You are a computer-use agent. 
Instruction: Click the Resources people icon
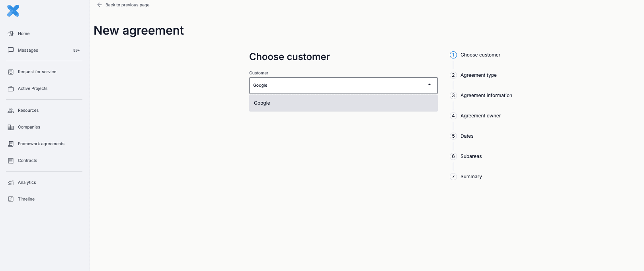pos(11,111)
